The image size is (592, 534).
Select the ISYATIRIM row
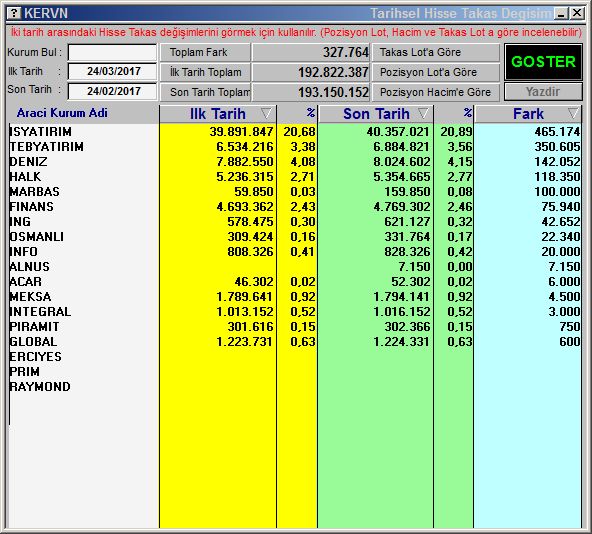(294, 132)
